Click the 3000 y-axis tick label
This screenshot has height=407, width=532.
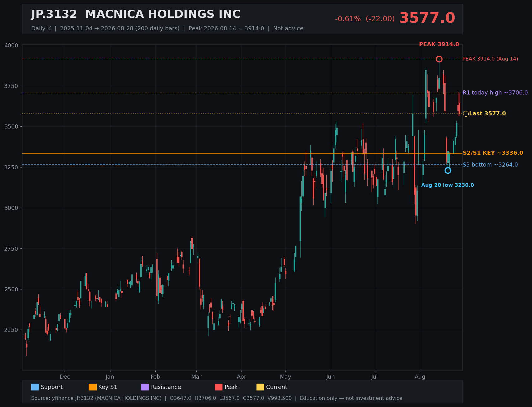(x=12, y=208)
